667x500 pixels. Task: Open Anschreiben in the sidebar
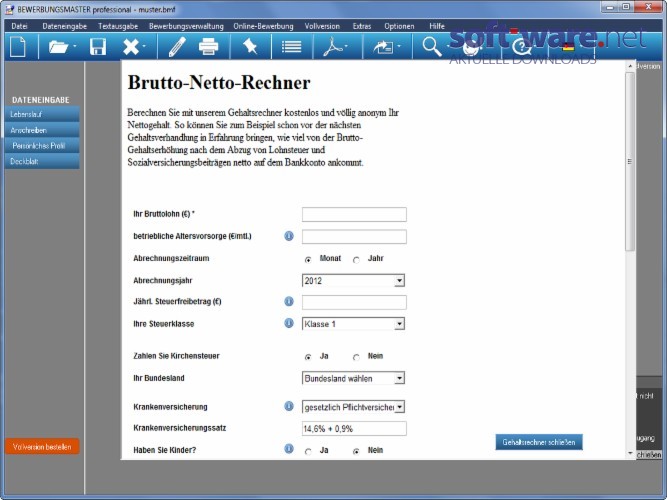pos(42,130)
